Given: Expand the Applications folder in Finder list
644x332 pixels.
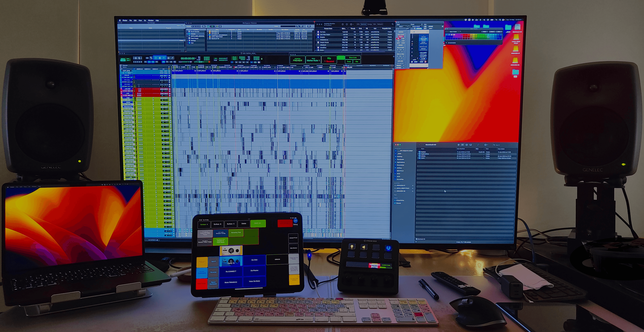Looking at the screenshot, I should [x=418, y=154].
